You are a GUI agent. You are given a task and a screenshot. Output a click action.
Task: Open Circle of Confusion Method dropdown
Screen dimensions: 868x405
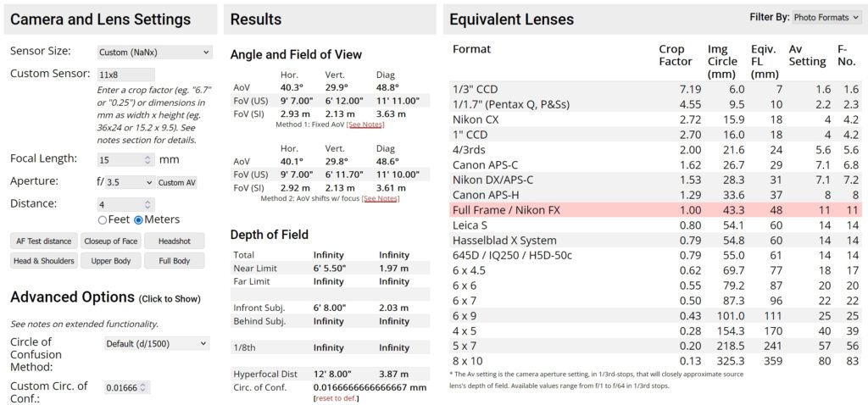click(157, 344)
